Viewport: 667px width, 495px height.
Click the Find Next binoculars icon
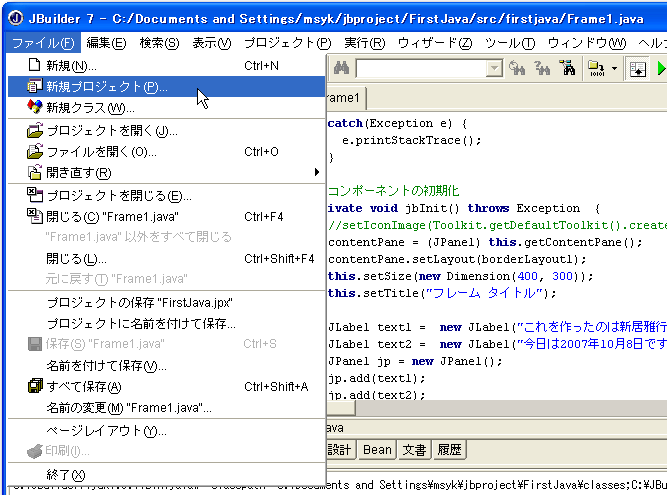[518, 68]
